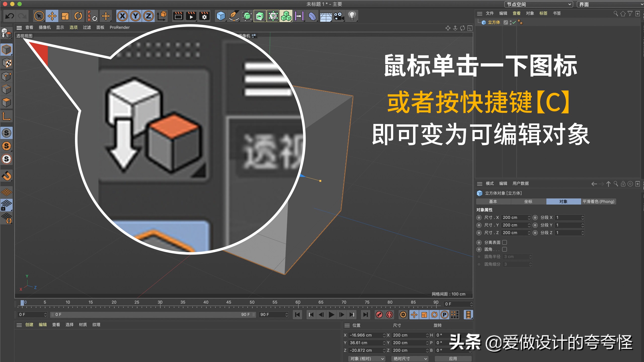Open the ProRender menu

click(120, 27)
